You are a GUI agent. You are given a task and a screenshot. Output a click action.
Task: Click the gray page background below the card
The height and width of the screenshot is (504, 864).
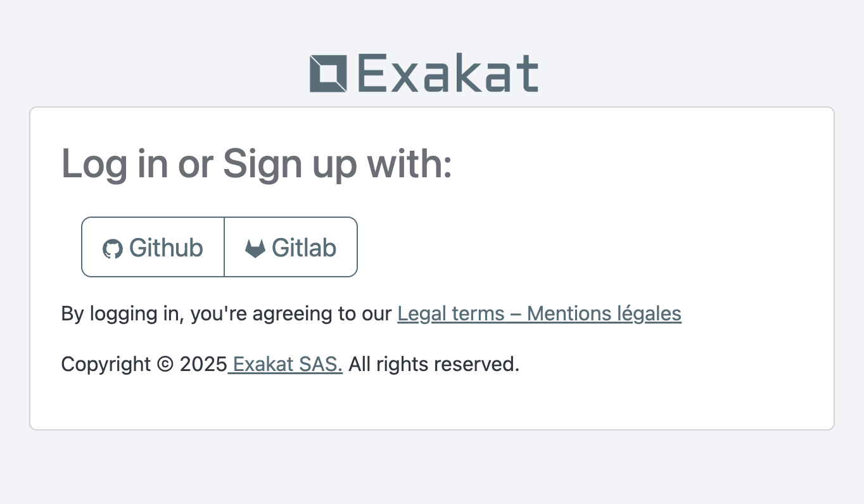tap(431, 469)
